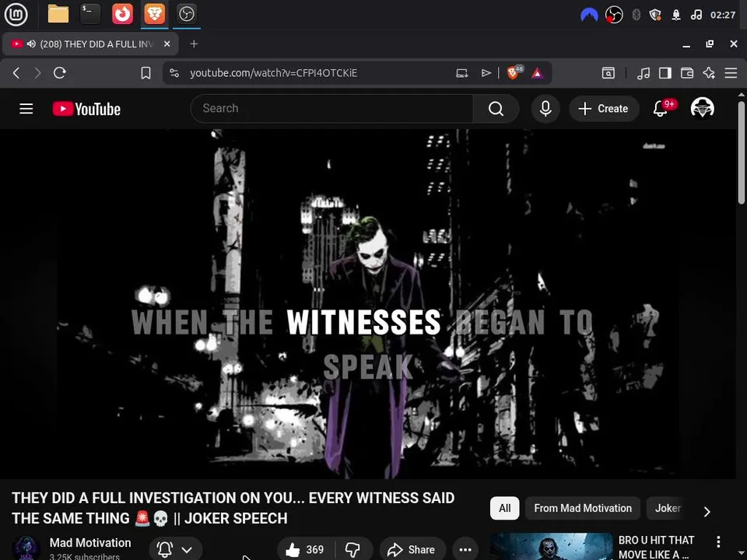
Task: Open the OBS recording tray icon
Action: click(614, 15)
